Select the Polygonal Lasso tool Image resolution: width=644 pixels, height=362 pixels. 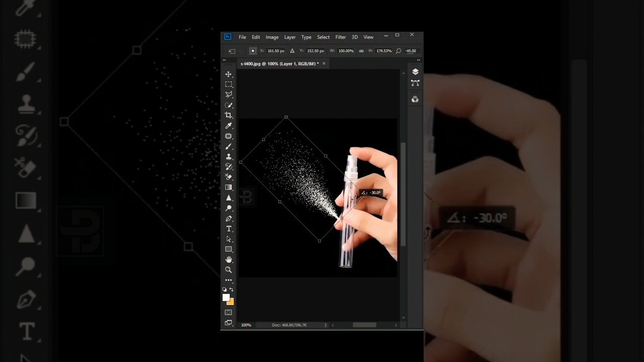tap(228, 95)
